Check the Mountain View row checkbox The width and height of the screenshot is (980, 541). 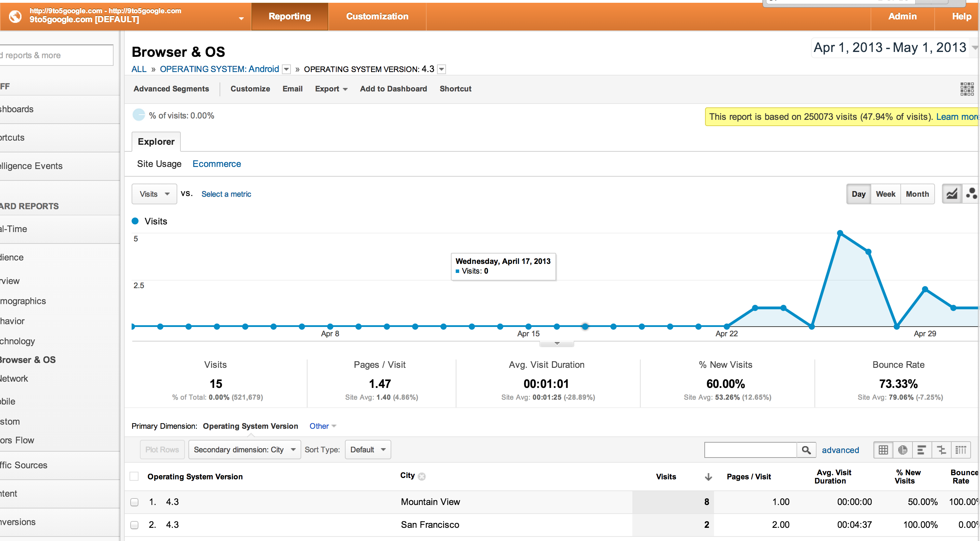click(x=134, y=502)
